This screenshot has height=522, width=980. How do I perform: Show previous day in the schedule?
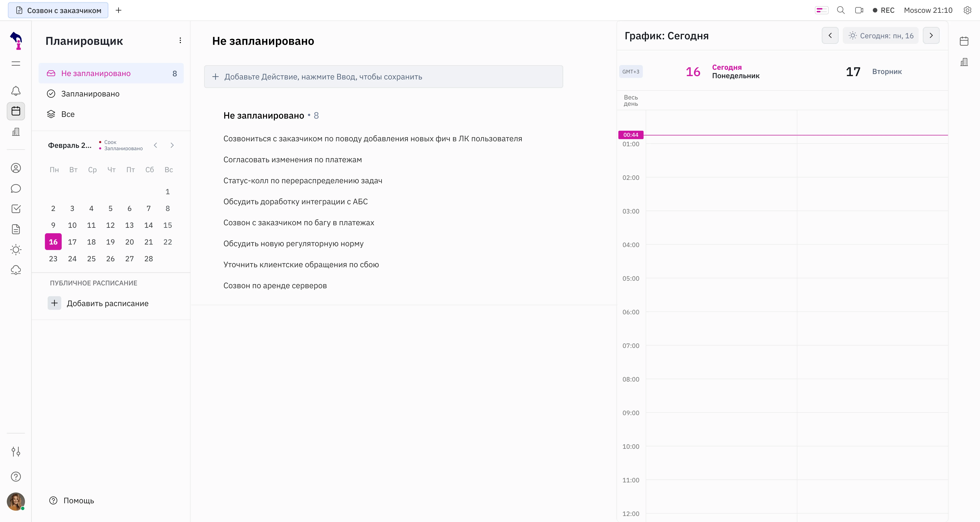[x=830, y=35]
